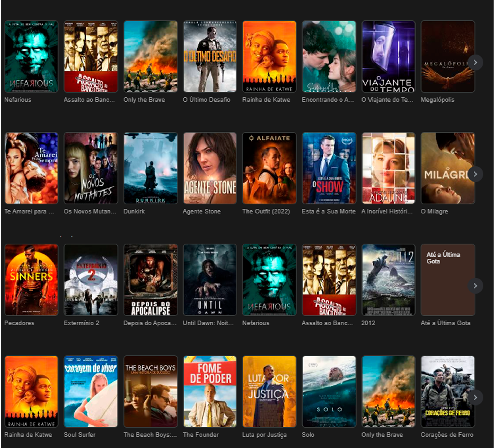Select the 'Pecadores' title text

pyautogui.click(x=19, y=323)
